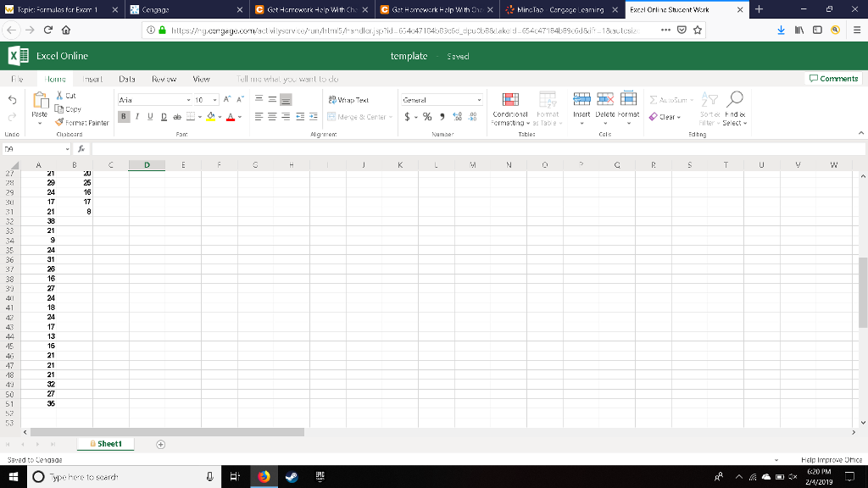
Task: Align text left in the cell
Action: (259, 117)
